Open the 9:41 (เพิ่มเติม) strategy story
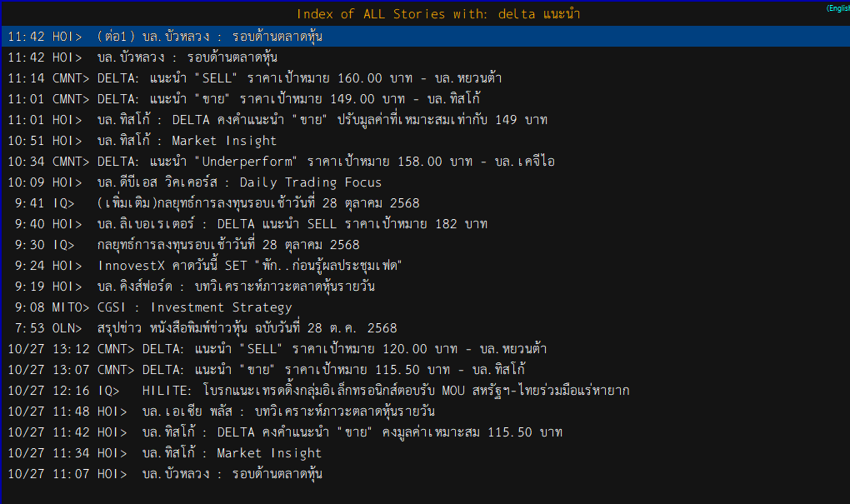The height and width of the screenshot is (504, 850). pyautogui.click(x=257, y=203)
